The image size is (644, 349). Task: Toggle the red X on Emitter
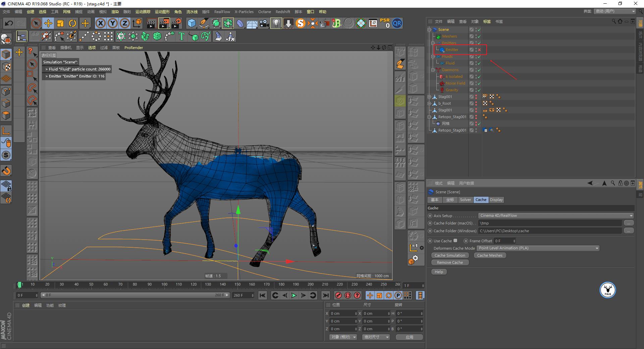pos(479,50)
